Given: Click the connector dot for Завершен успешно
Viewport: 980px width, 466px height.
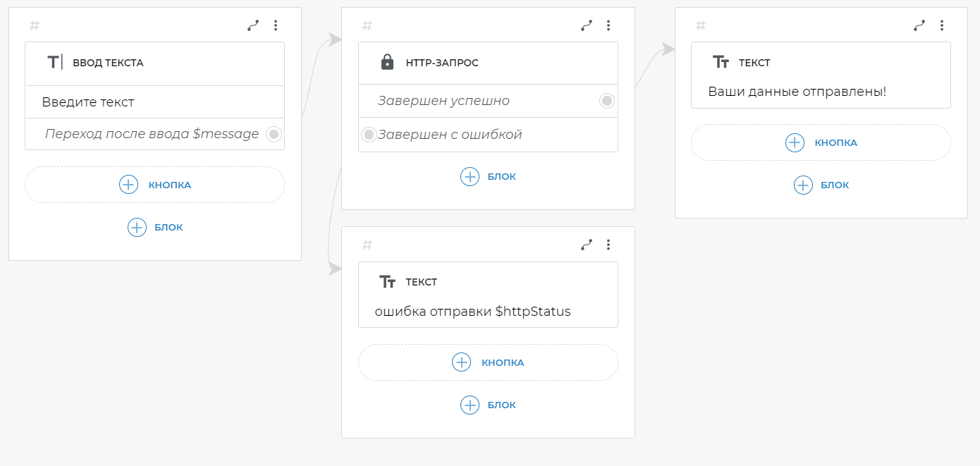Looking at the screenshot, I should (606, 101).
